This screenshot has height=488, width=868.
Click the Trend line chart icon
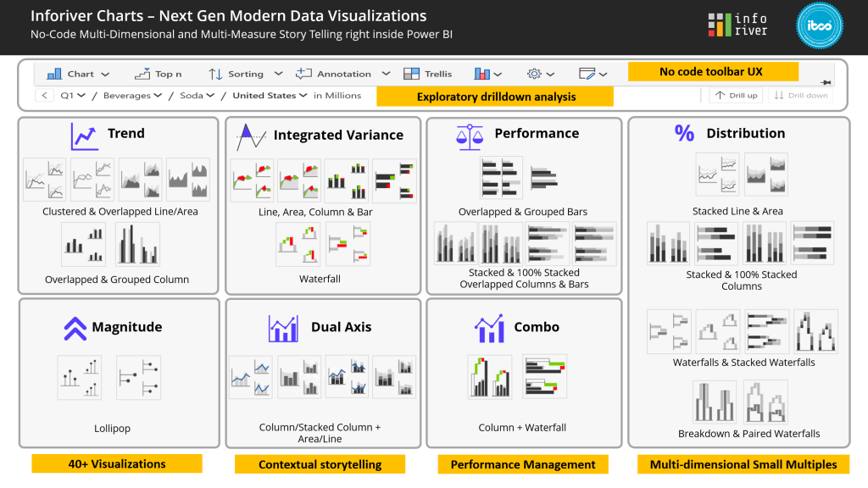84,136
